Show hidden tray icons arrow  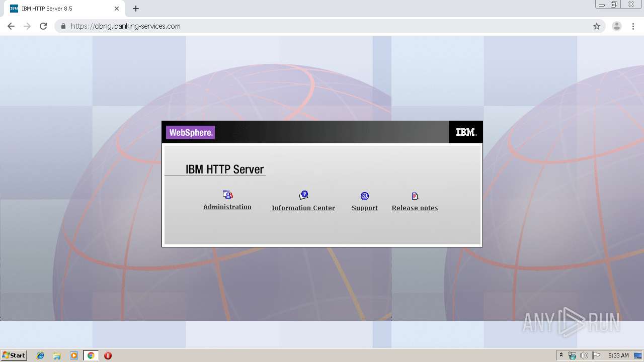click(561, 355)
